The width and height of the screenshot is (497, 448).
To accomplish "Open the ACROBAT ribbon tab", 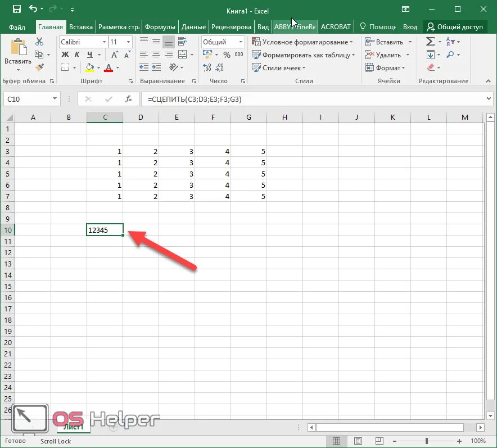I will click(336, 27).
